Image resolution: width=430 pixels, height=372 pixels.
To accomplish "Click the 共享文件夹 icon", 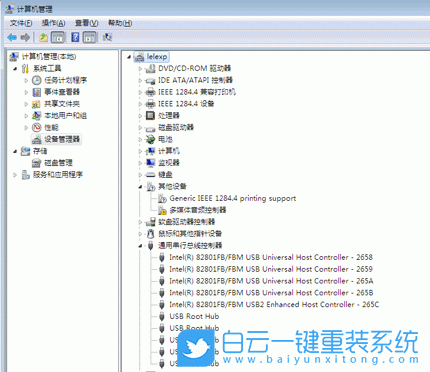I will (36, 104).
